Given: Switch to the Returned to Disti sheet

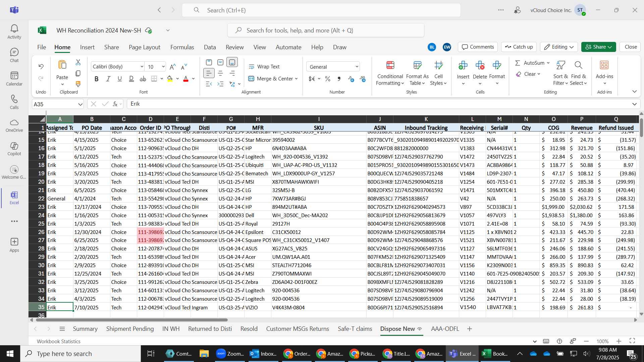Looking at the screenshot, I should [x=210, y=329].
